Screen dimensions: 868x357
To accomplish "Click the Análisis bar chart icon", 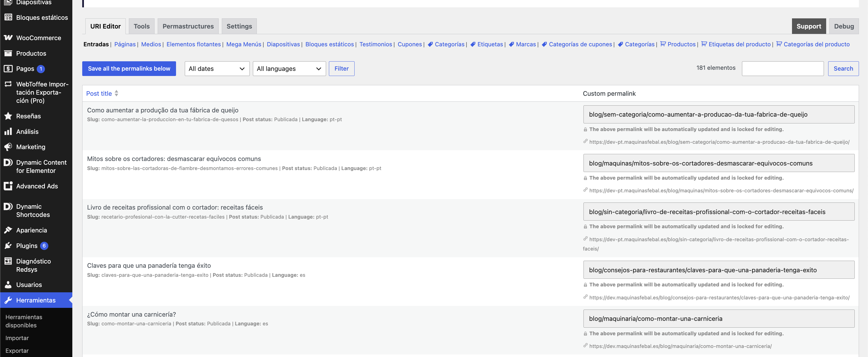I will point(8,132).
